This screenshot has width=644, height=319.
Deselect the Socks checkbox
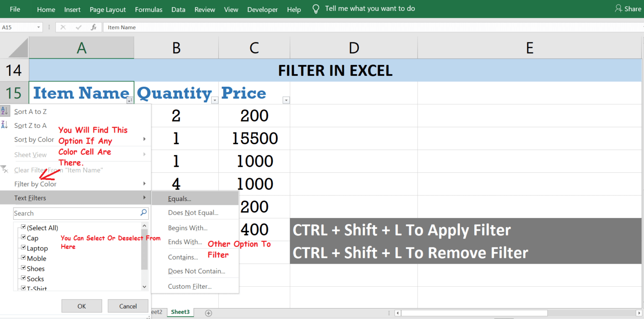click(23, 278)
